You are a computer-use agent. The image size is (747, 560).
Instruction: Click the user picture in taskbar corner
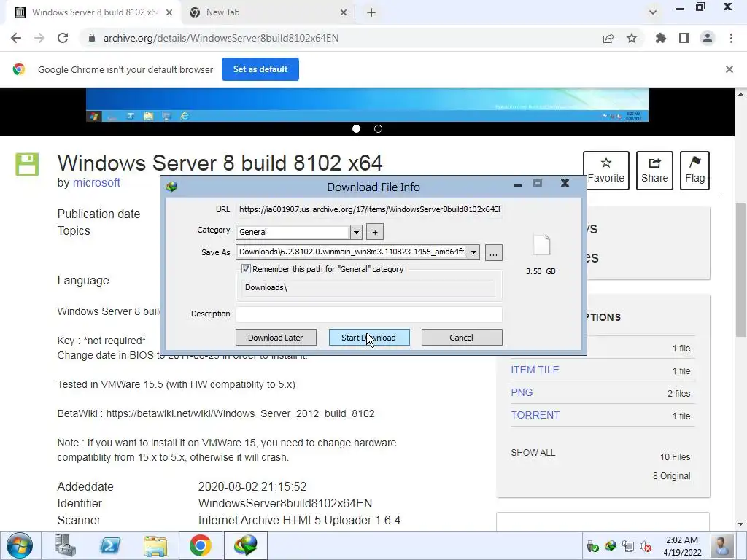tap(721, 545)
